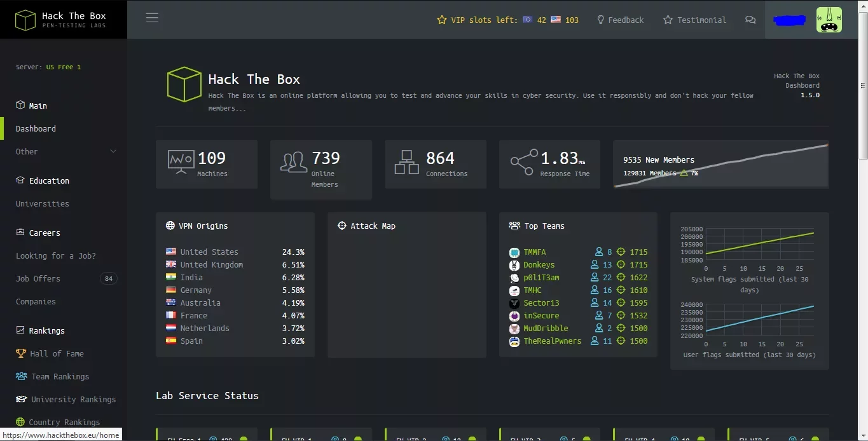This screenshot has width=868, height=441.
Task: Click the Machines monitor icon
Action: (x=181, y=161)
